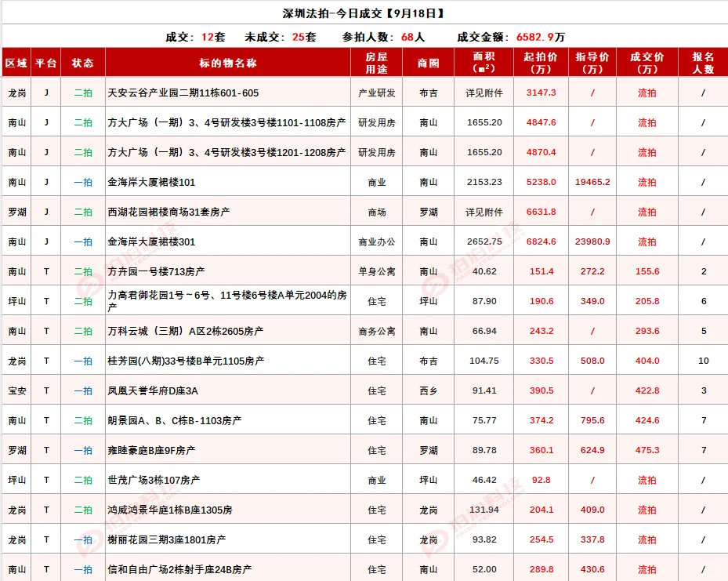Click the 商圈 column header
728x581 pixels.
428,63
